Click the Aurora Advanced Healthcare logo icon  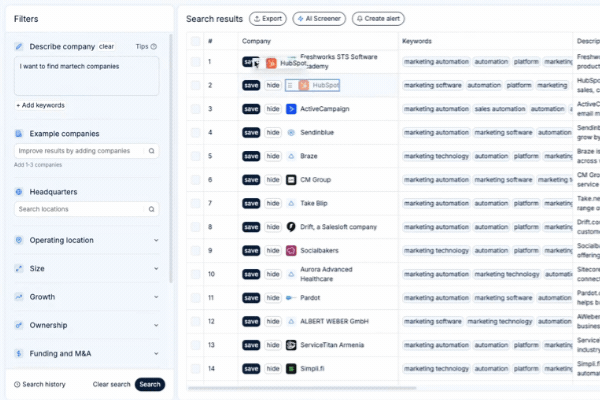coord(291,274)
